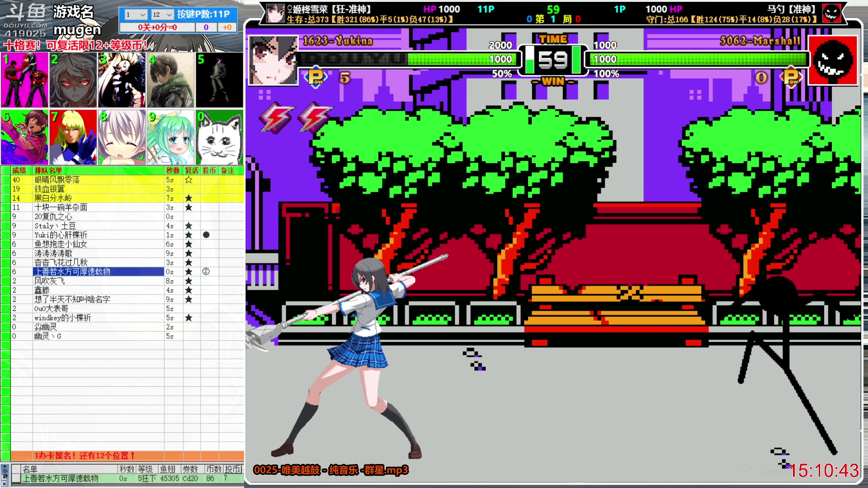This screenshot has width=868, height=488.
Task: Pick green-haired girl portrait slot 9
Action: coord(170,137)
